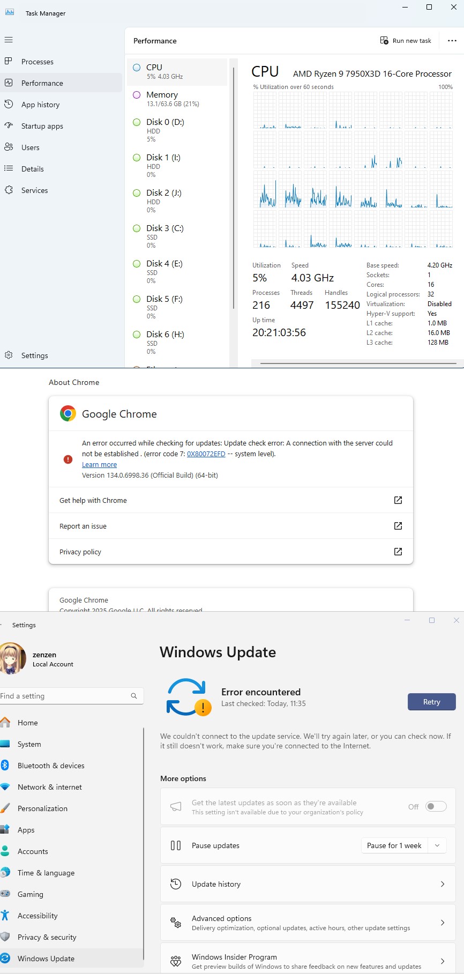The image size is (464, 980).
Task: Click the Startup apps gauge icon
Action: point(9,125)
